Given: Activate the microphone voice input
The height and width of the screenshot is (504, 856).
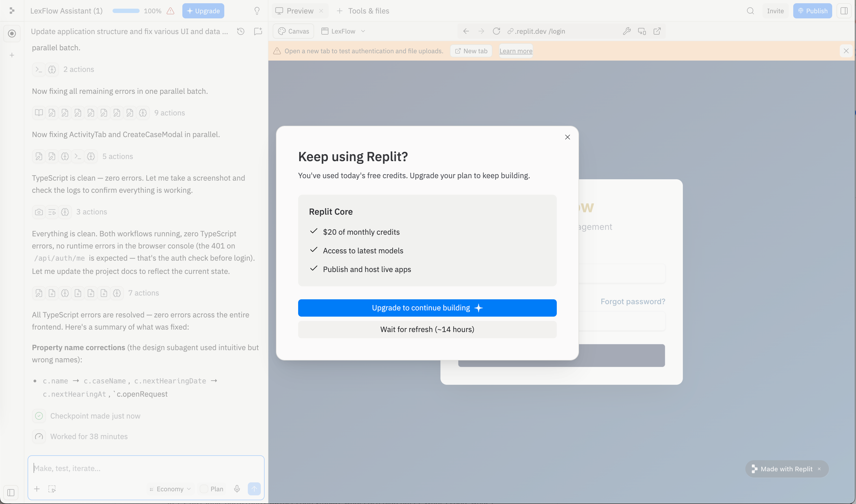Looking at the screenshot, I should tap(237, 489).
